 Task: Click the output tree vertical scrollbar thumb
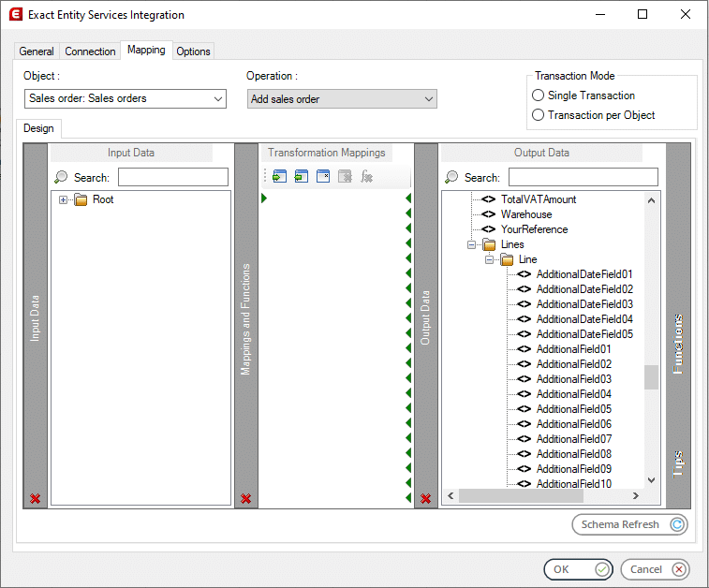(651, 377)
